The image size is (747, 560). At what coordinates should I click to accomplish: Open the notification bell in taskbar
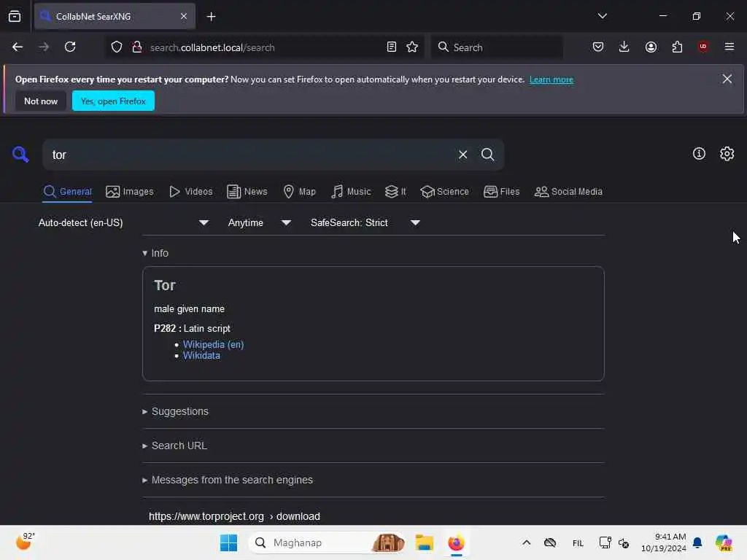tap(697, 542)
